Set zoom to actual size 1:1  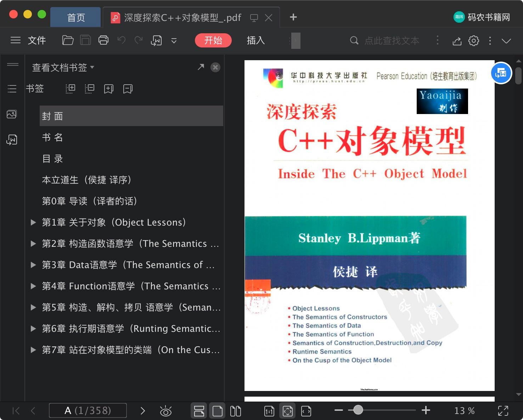coord(269,411)
